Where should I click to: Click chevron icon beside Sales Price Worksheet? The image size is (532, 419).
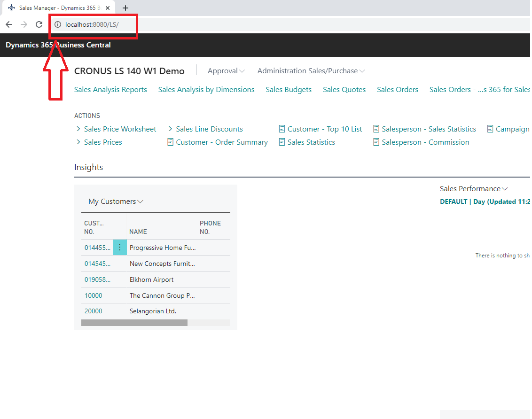pos(78,129)
